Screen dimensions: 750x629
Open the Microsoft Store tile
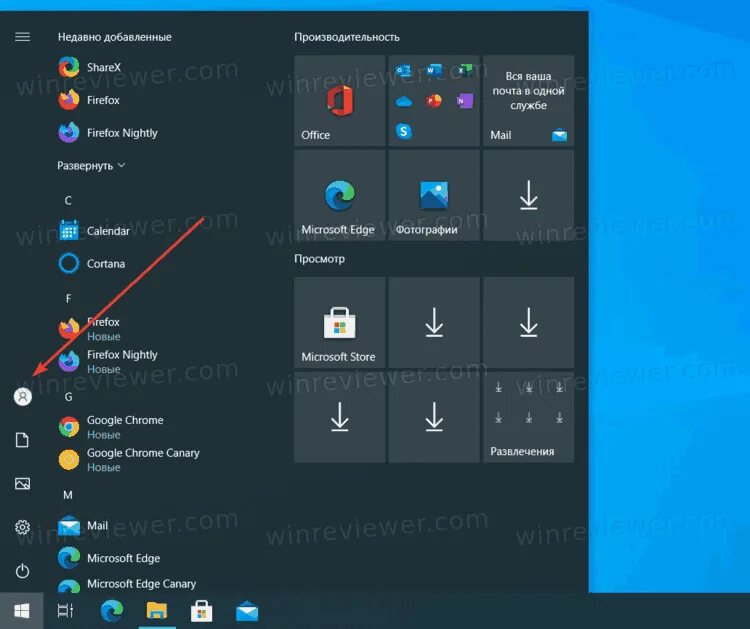(x=340, y=322)
